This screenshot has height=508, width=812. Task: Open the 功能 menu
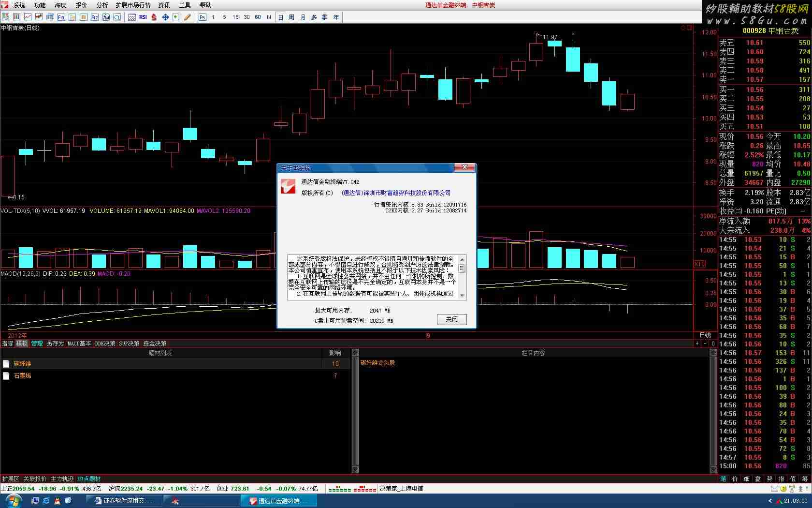[x=40, y=5]
